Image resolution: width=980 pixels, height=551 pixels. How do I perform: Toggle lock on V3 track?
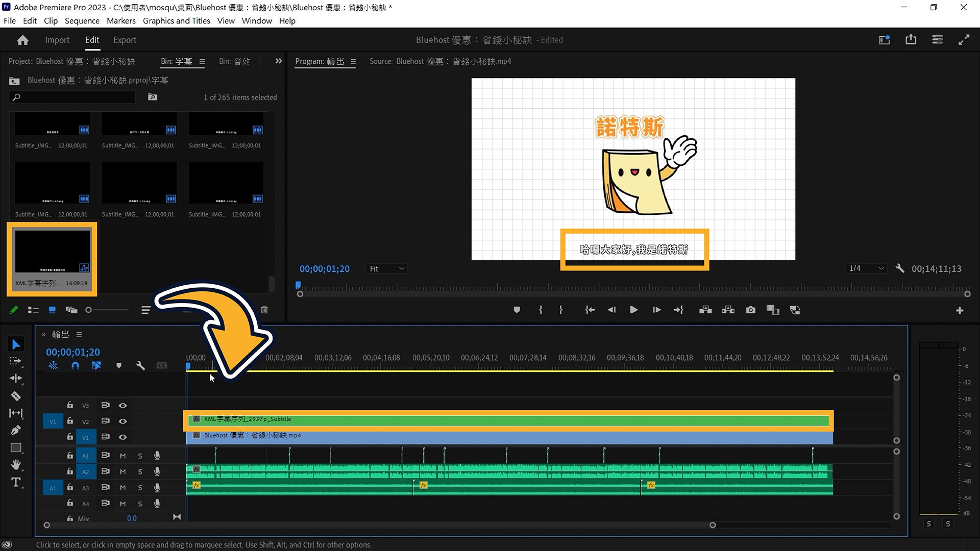point(70,405)
